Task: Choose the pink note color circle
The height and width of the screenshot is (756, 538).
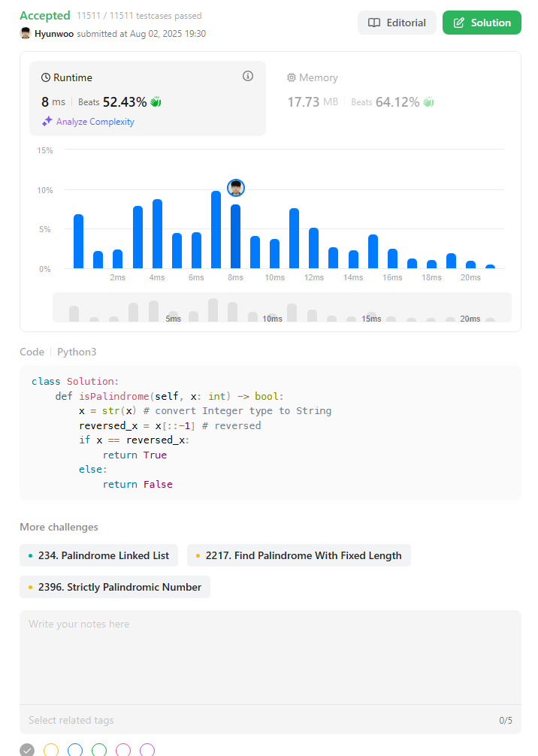Action: [x=123, y=749]
